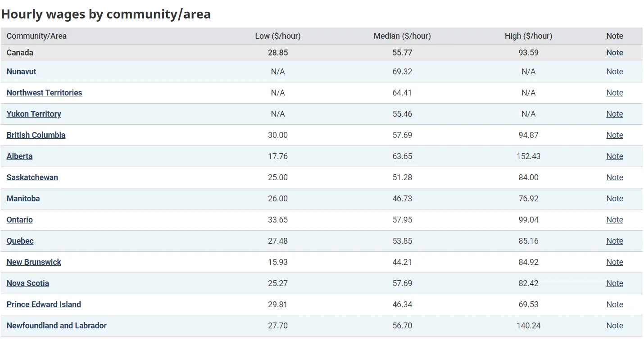Viewport: 644px width, 341px height.
Task: View the Note for Manitoba
Action: coord(614,199)
